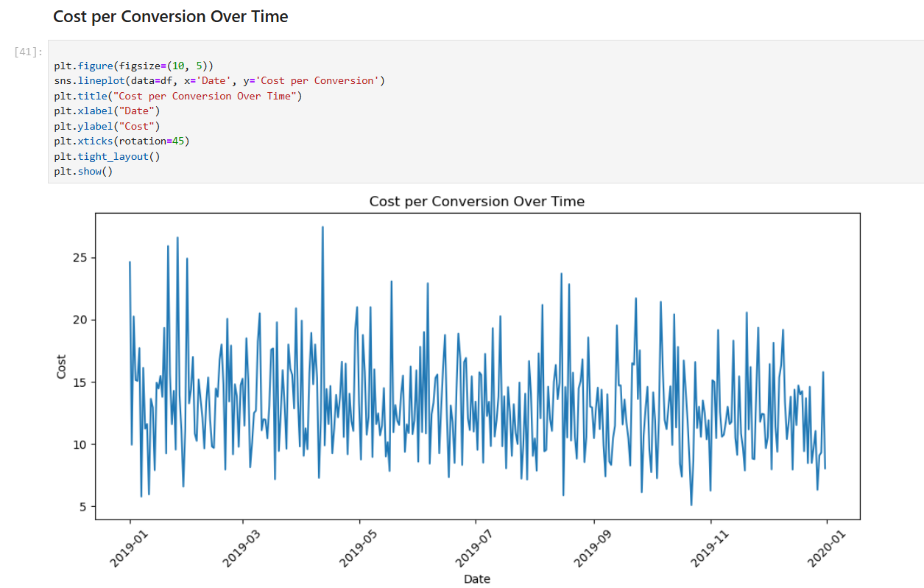Click the plt.ylabel statement
924x588 pixels.
(105, 126)
